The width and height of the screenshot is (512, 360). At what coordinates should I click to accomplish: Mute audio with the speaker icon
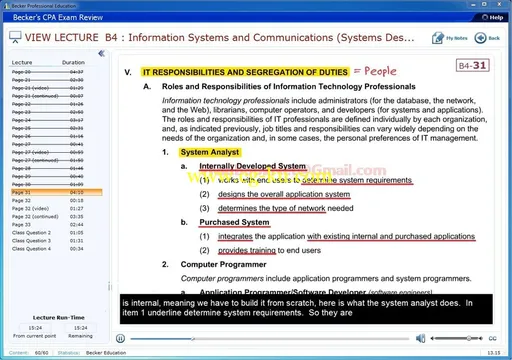(420, 338)
